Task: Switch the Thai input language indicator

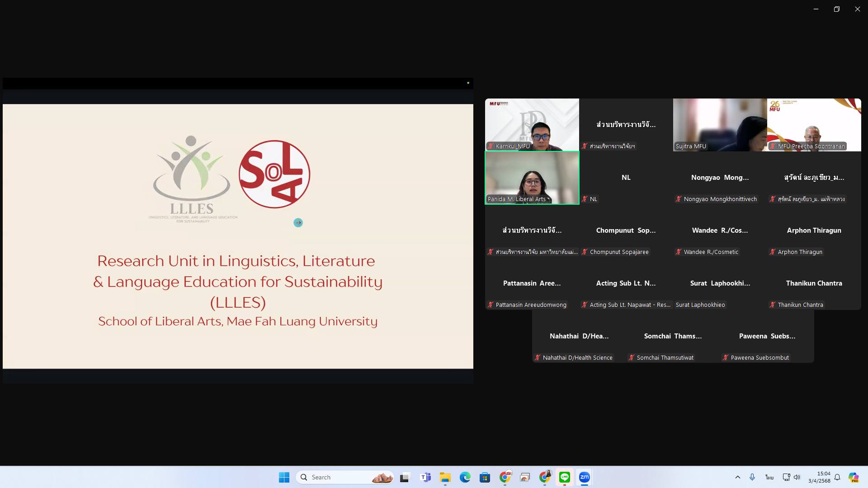Action: coord(769,477)
